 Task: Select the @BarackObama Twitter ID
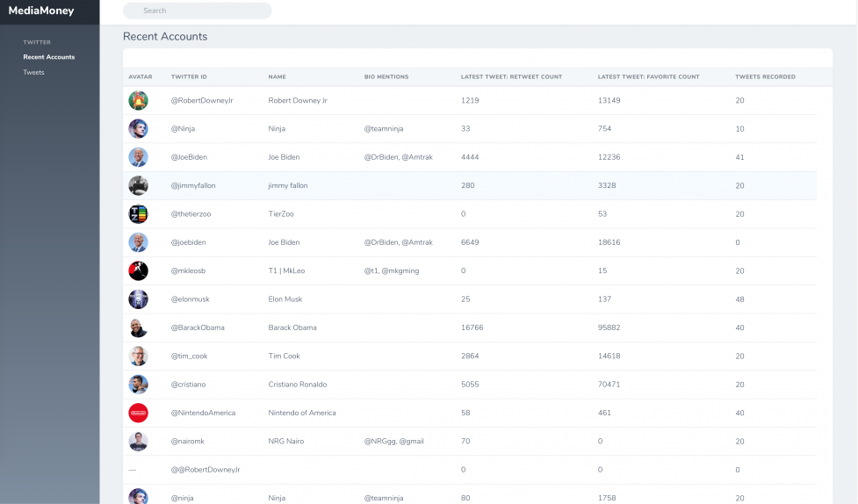point(198,328)
